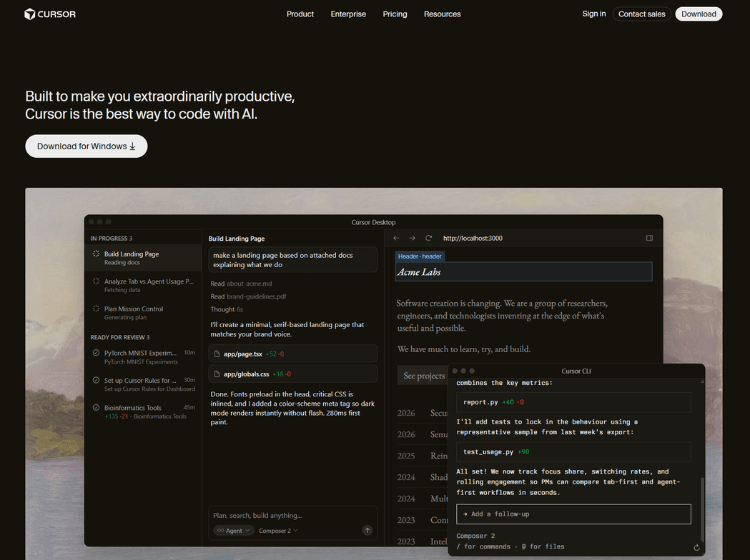
Task: Click the Download button in the header
Action: 698,14
